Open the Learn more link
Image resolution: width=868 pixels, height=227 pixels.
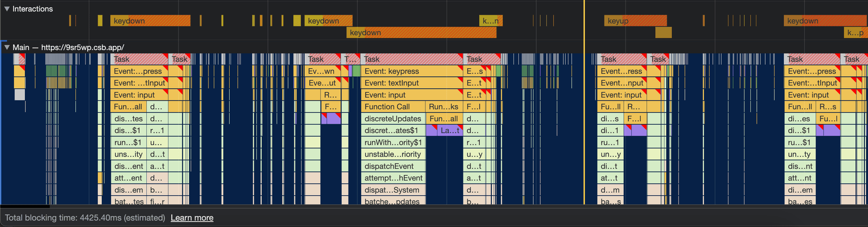click(192, 218)
